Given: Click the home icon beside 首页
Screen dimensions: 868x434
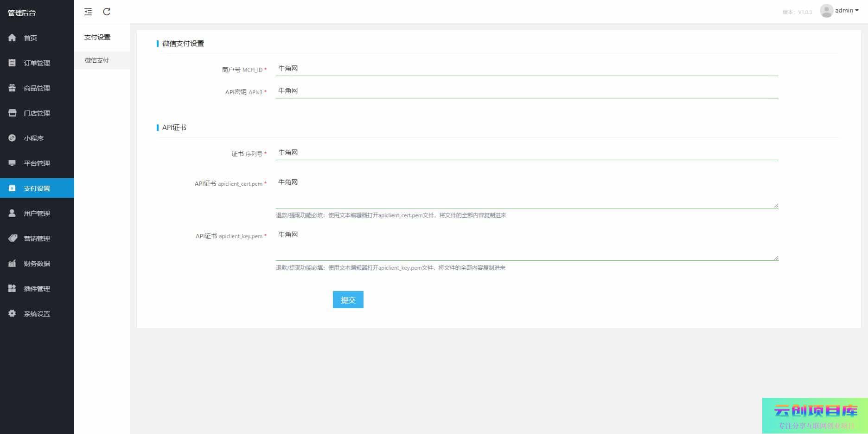Looking at the screenshot, I should click(12, 38).
